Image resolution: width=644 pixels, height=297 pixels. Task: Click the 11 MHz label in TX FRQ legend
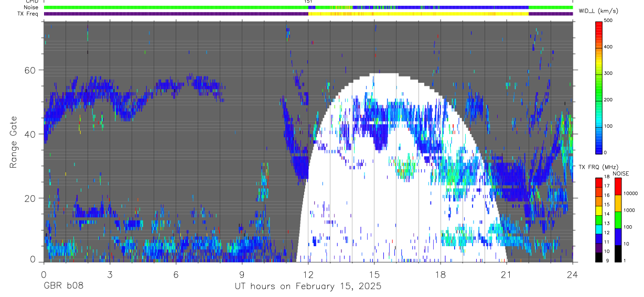(607, 243)
